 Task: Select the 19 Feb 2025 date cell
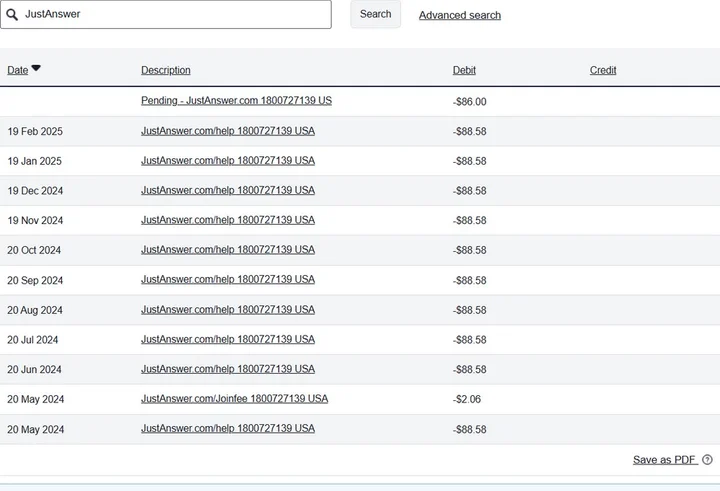point(35,131)
